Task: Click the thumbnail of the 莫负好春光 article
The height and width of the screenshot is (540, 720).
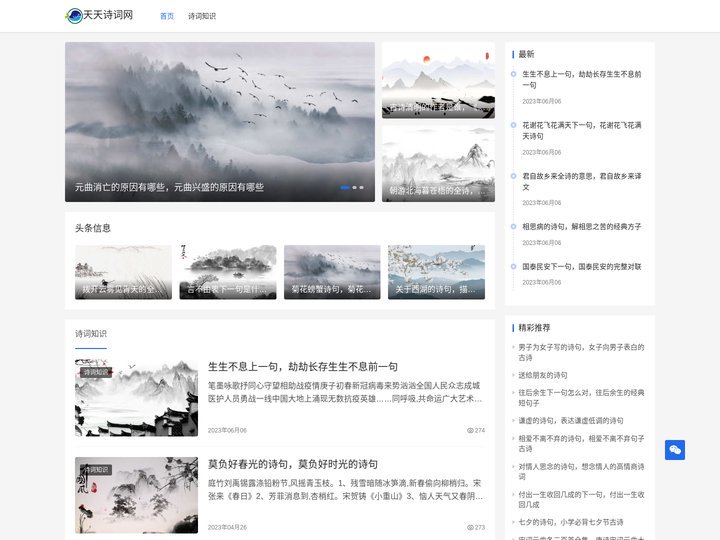Action: (x=136, y=495)
